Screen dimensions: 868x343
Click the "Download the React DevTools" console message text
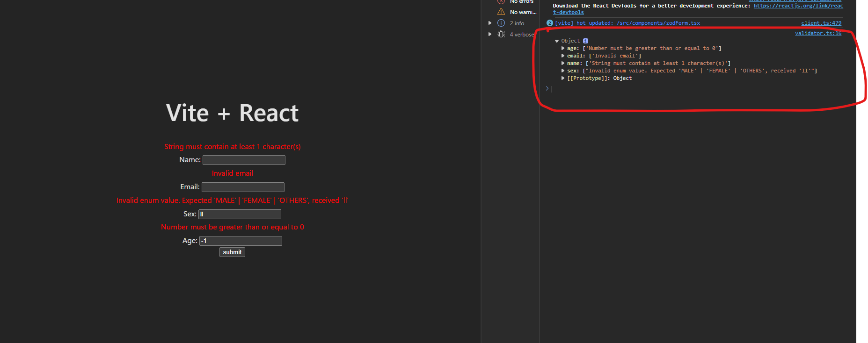click(651, 6)
